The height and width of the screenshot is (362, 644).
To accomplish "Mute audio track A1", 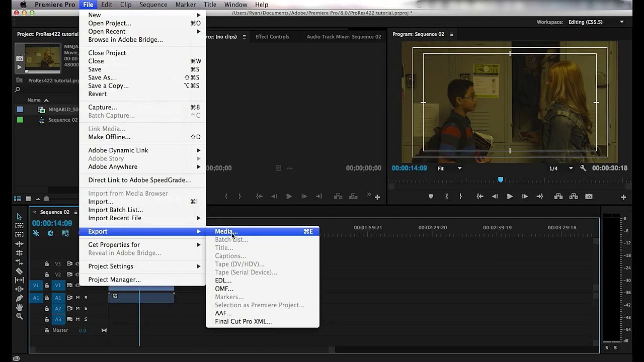I will coord(77,298).
